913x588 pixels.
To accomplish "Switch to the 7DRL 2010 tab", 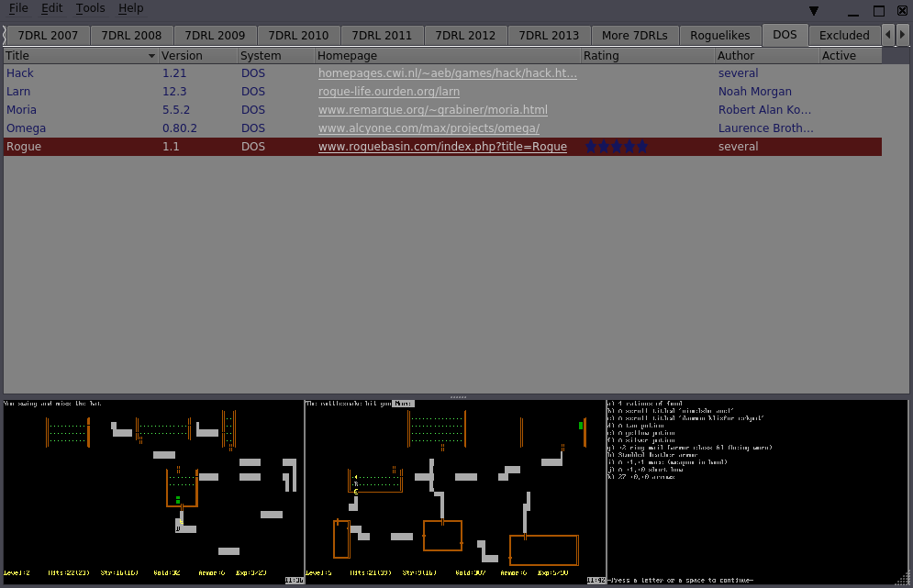I will click(x=298, y=36).
